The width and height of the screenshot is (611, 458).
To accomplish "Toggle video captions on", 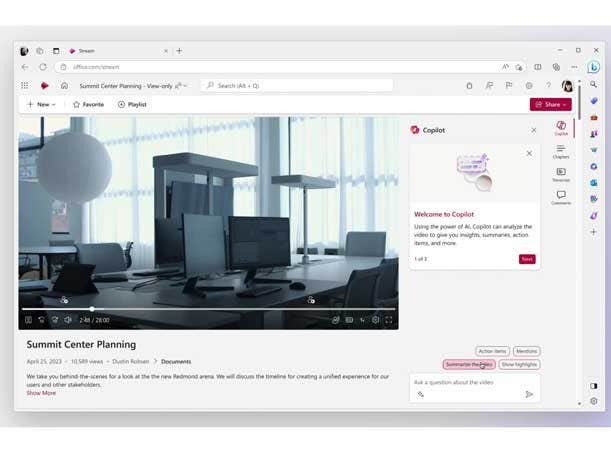I will point(349,320).
